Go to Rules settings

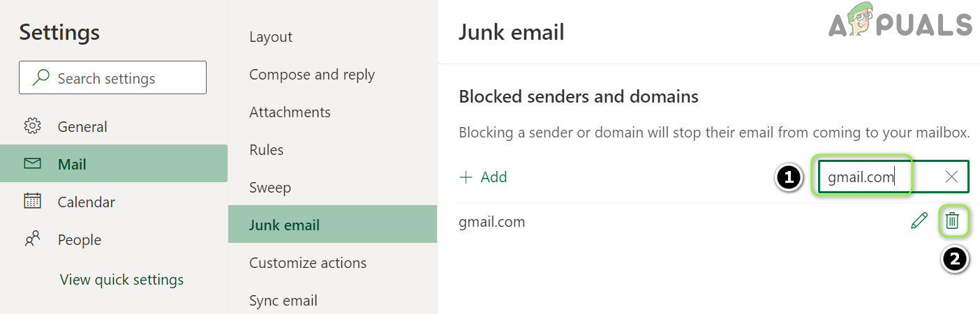point(267,150)
